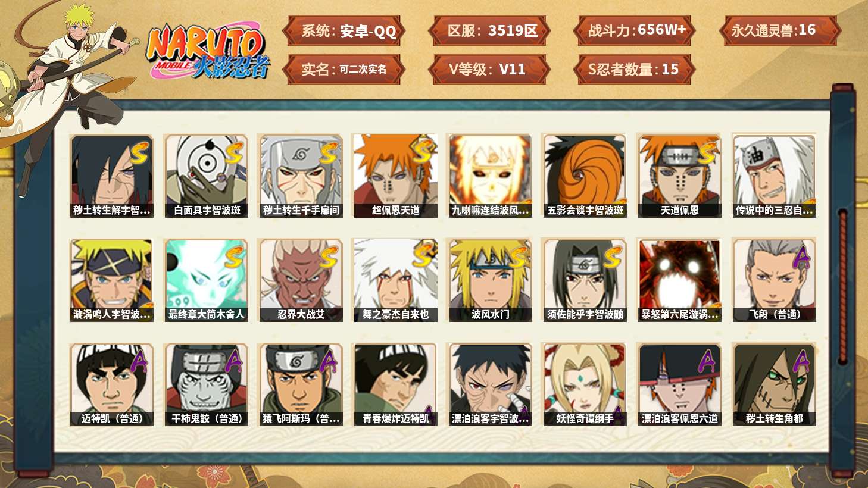Choose the 超佩恩天道 character card
Screen dimensions: 868x488
(396, 176)
